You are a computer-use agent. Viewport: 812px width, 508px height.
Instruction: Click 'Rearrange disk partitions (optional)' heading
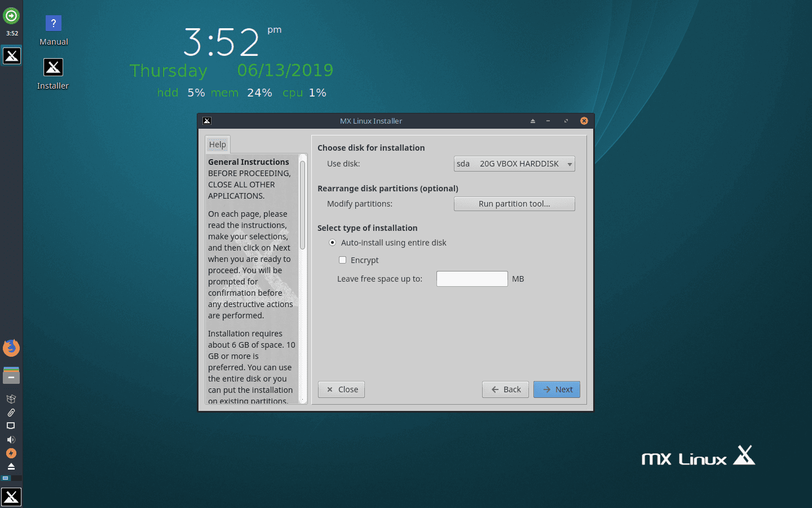pos(388,189)
